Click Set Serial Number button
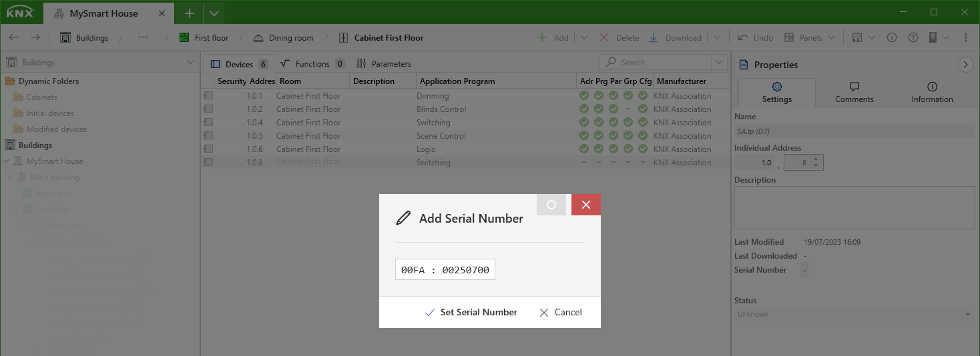 click(x=471, y=312)
